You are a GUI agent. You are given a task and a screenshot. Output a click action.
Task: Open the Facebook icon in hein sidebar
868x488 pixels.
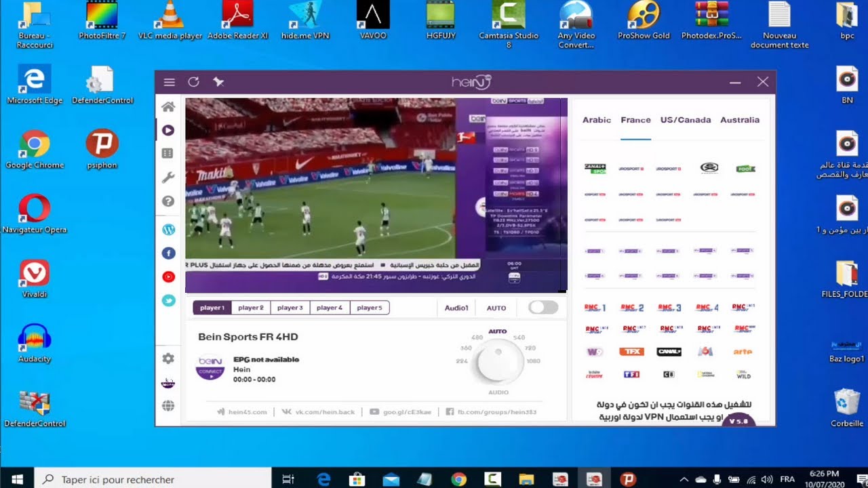[x=168, y=253]
